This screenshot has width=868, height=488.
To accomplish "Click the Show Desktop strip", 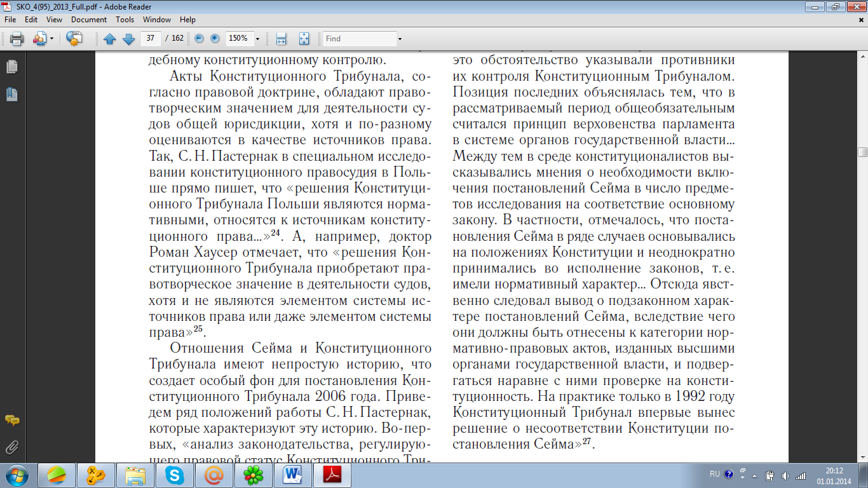I will click(864, 475).
